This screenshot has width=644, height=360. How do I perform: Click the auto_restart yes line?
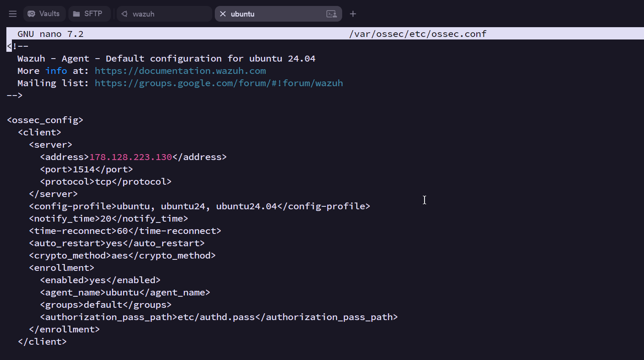(117, 243)
